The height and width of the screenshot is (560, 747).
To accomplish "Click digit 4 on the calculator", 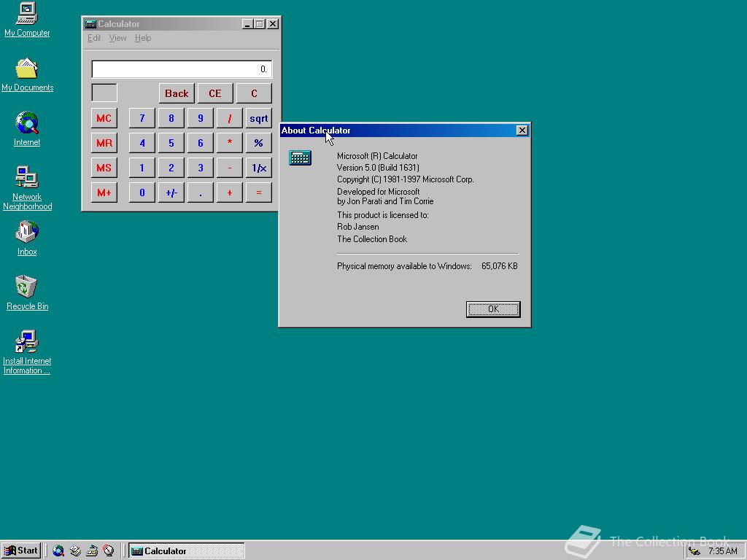I will click(142, 143).
